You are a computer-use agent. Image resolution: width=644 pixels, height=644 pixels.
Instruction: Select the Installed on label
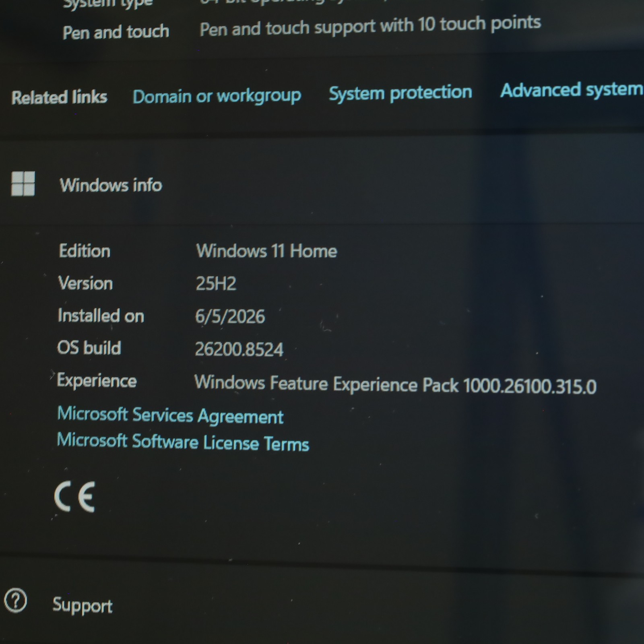[x=101, y=316]
